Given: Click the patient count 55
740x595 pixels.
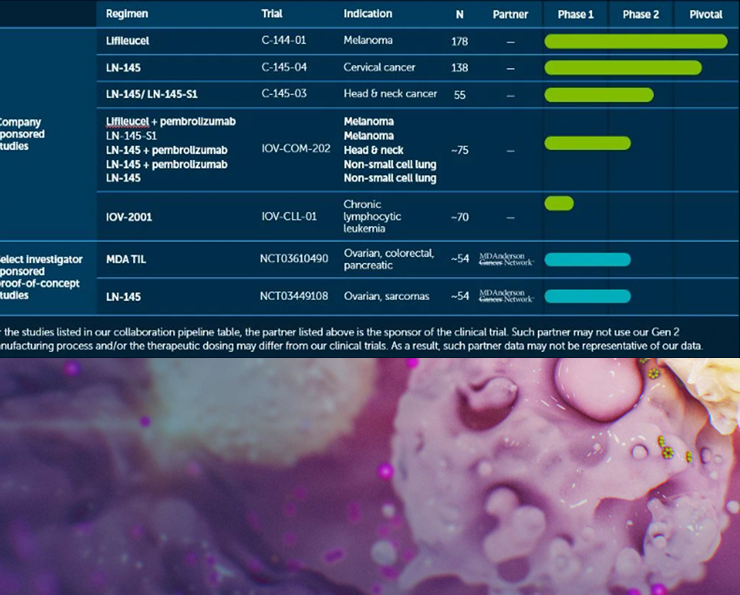Looking at the screenshot, I should (459, 95).
